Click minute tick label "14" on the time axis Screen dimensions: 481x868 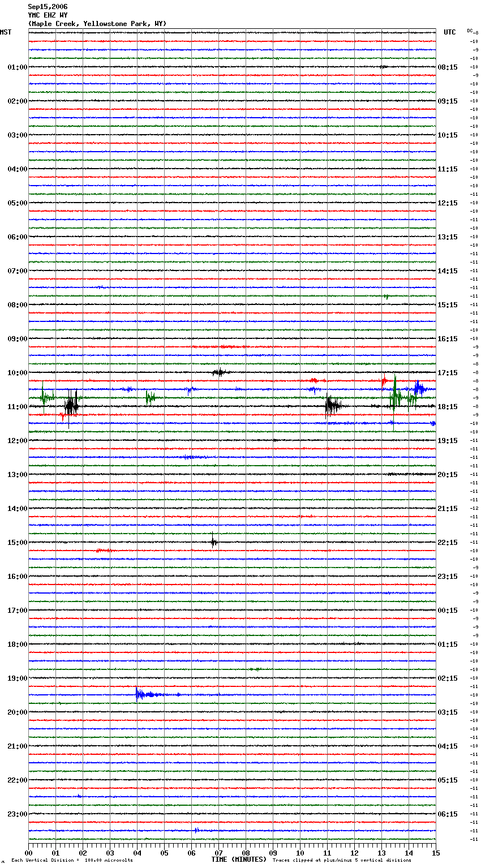click(409, 853)
